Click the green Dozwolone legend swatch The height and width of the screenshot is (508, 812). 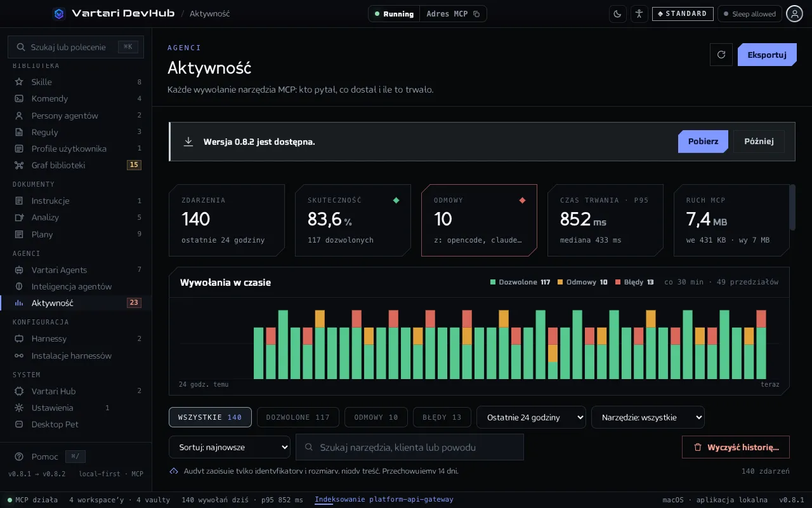(493, 282)
